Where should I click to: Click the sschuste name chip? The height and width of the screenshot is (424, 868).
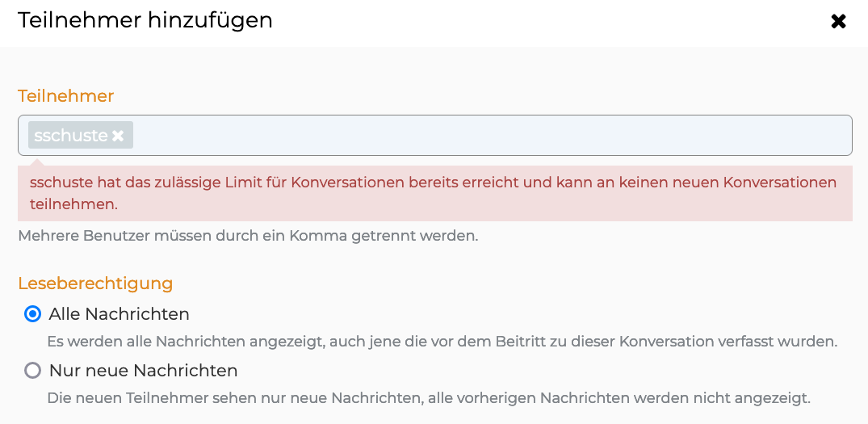click(70, 136)
